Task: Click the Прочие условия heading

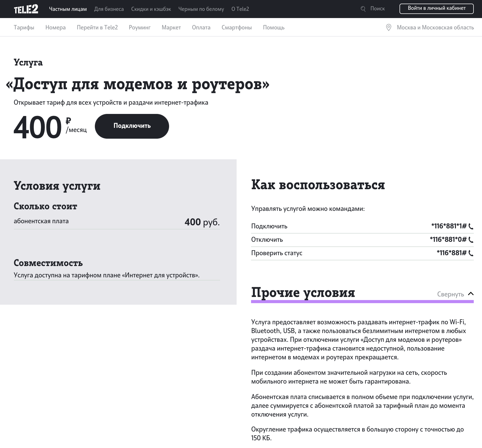Action: point(303,293)
